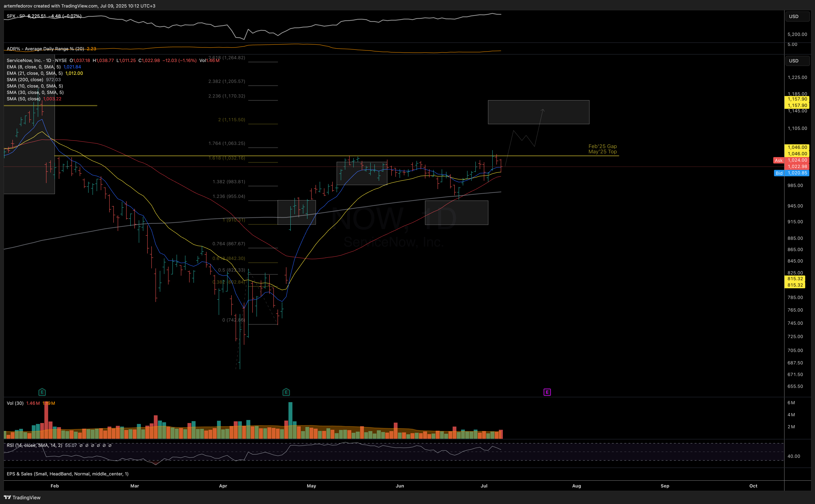Click the Feb'25 Gap May'25 Top label
This screenshot has height=504, width=815.
603,149
